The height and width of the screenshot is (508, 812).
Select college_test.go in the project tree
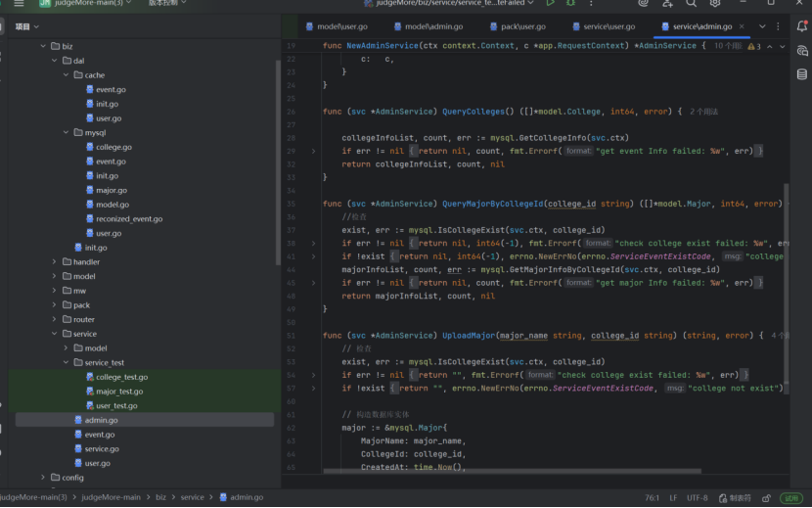121,377
